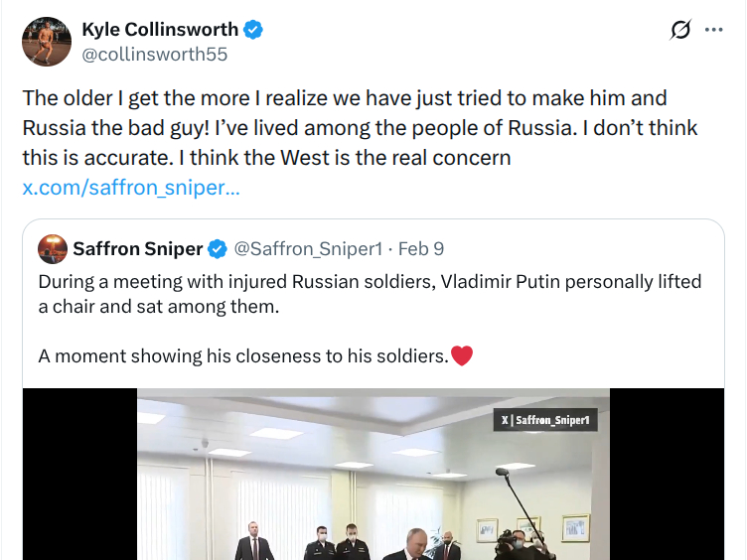
Task: Click the "A moment showing his closeness" line
Action: coord(243,355)
